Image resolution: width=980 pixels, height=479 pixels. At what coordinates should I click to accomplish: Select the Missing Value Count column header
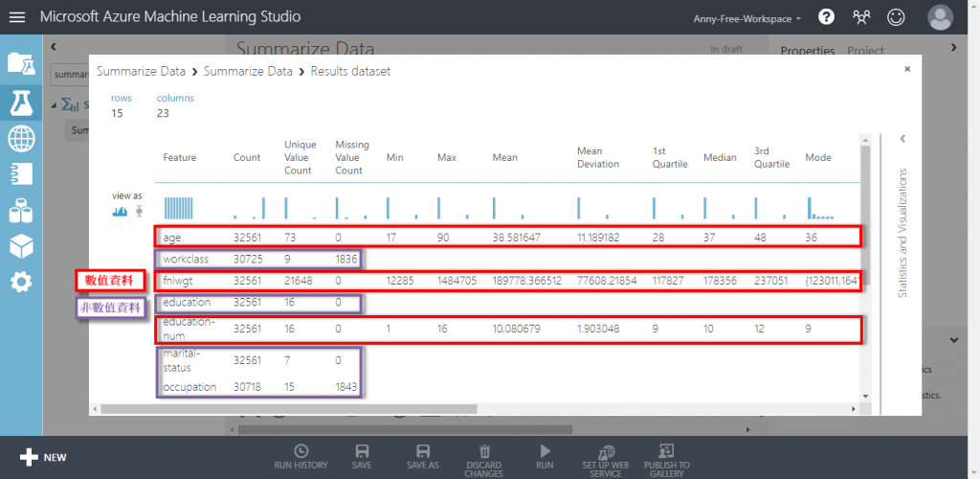[352, 157]
